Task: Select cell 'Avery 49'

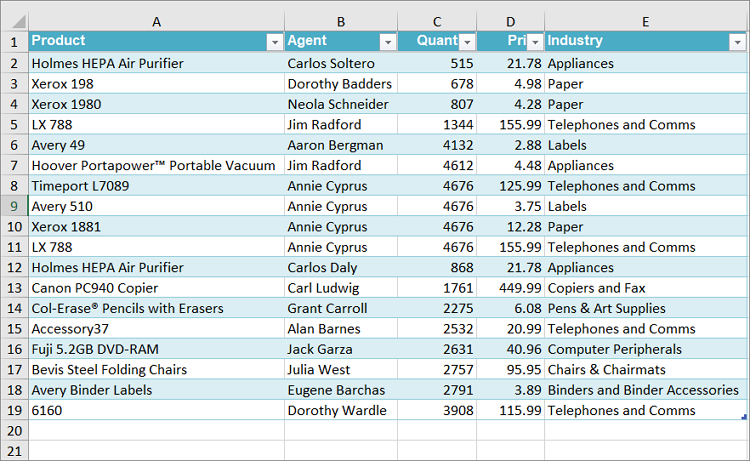Action: (x=156, y=145)
